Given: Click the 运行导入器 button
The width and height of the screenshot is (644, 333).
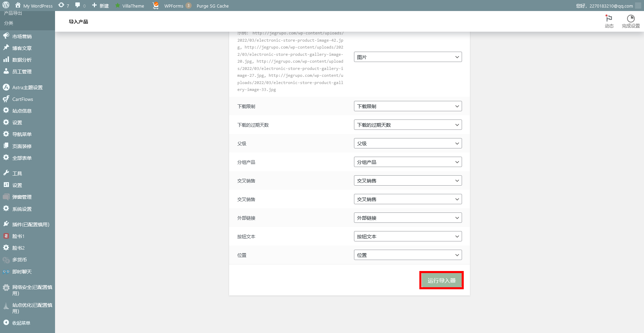Looking at the screenshot, I should click(441, 280).
